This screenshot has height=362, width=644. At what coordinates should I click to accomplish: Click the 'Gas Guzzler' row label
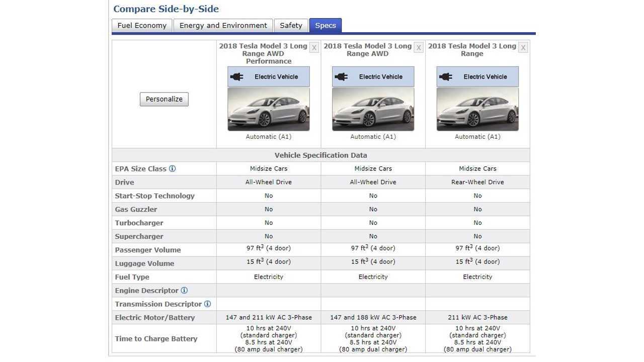pos(136,210)
